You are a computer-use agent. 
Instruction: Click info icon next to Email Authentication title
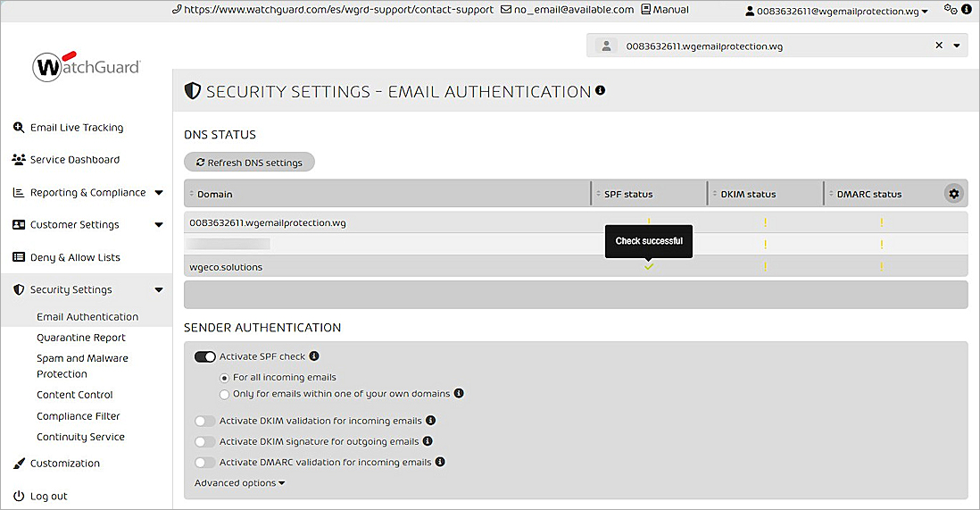(600, 90)
